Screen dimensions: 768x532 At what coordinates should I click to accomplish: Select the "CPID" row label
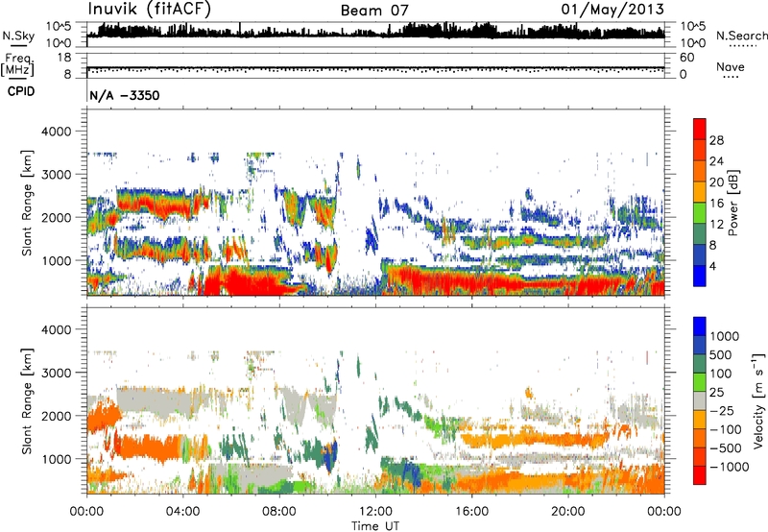pyautogui.click(x=21, y=91)
